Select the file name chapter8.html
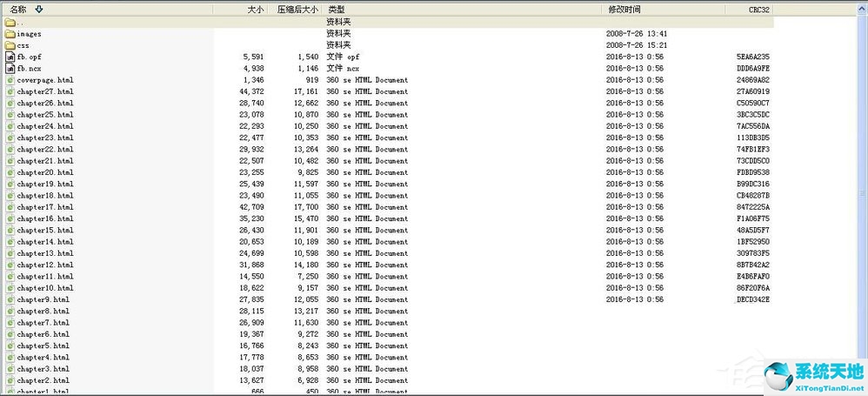The width and height of the screenshot is (868, 396). pyautogui.click(x=43, y=312)
